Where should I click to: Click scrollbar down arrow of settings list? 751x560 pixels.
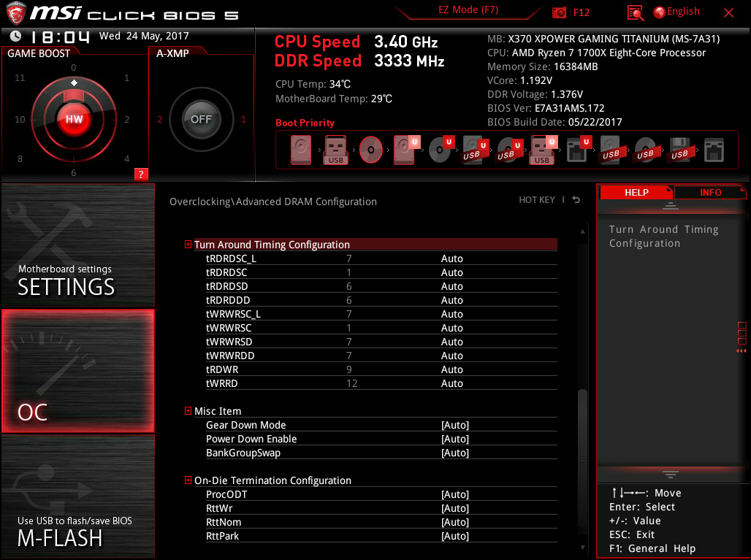pos(583,548)
